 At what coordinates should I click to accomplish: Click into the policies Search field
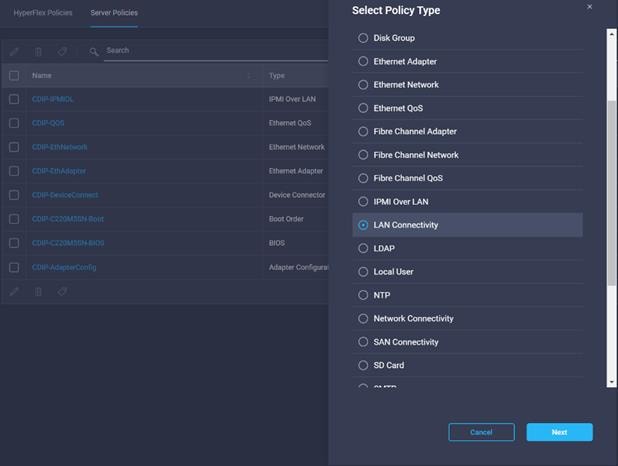pos(216,50)
